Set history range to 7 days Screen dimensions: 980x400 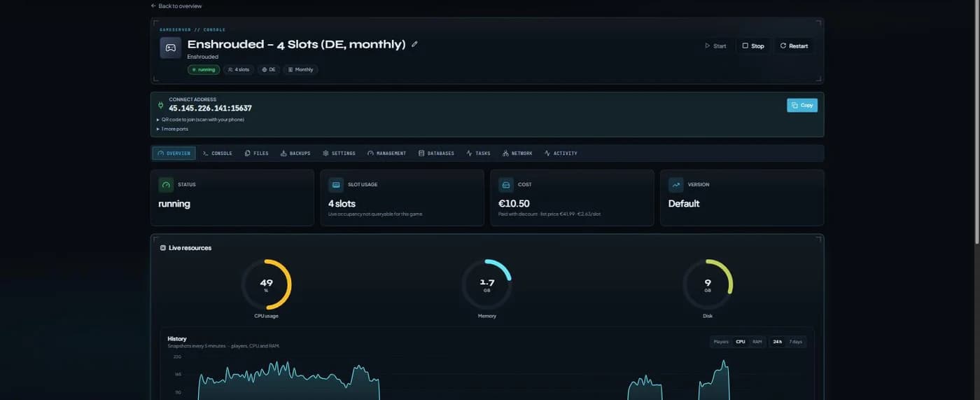(x=796, y=342)
